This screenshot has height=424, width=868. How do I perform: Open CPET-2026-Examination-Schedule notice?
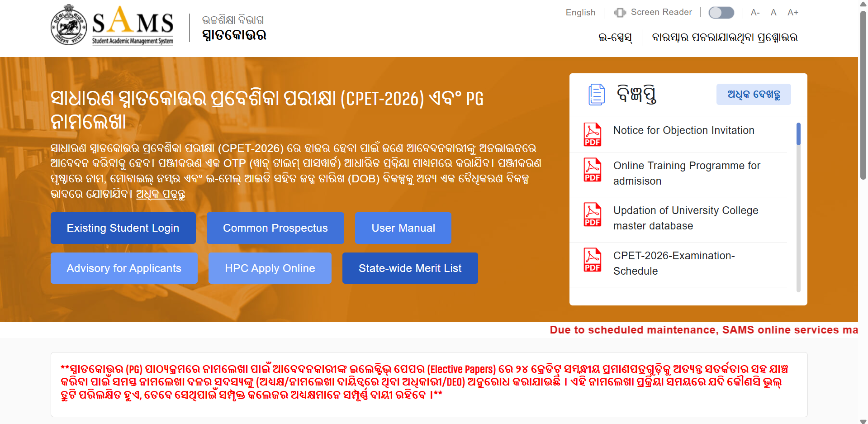[674, 263]
